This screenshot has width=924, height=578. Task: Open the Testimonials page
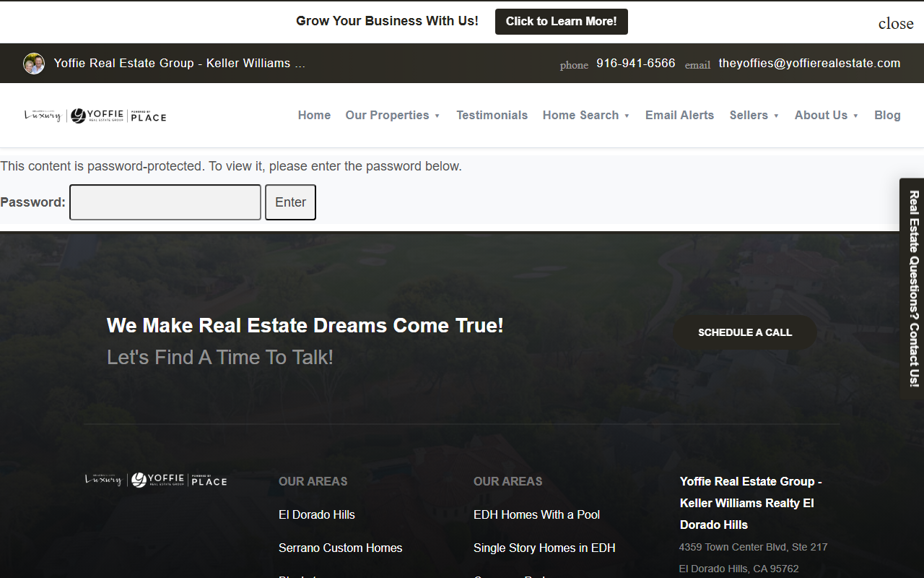492,116
